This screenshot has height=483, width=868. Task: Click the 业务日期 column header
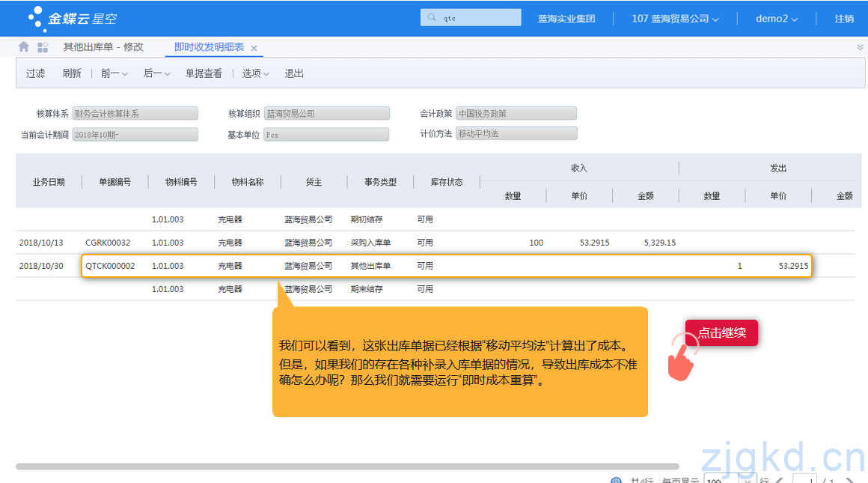pos(49,182)
